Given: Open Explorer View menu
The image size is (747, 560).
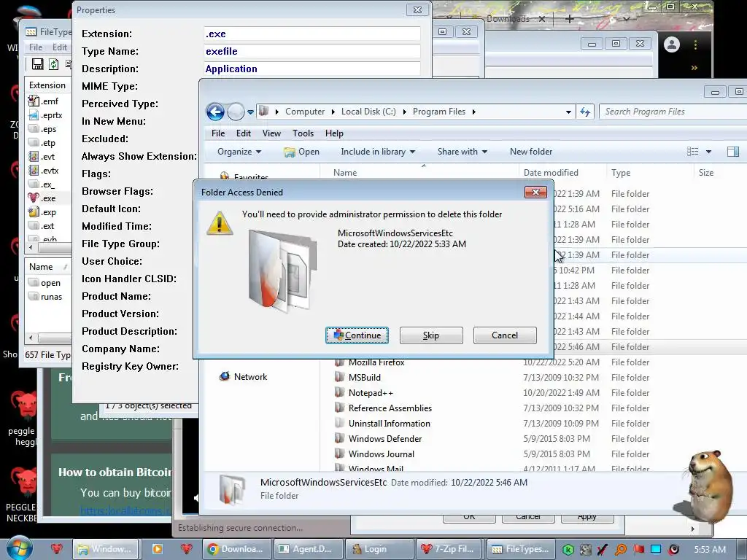Looking at the screenshot, I should (x=271, y=133).
